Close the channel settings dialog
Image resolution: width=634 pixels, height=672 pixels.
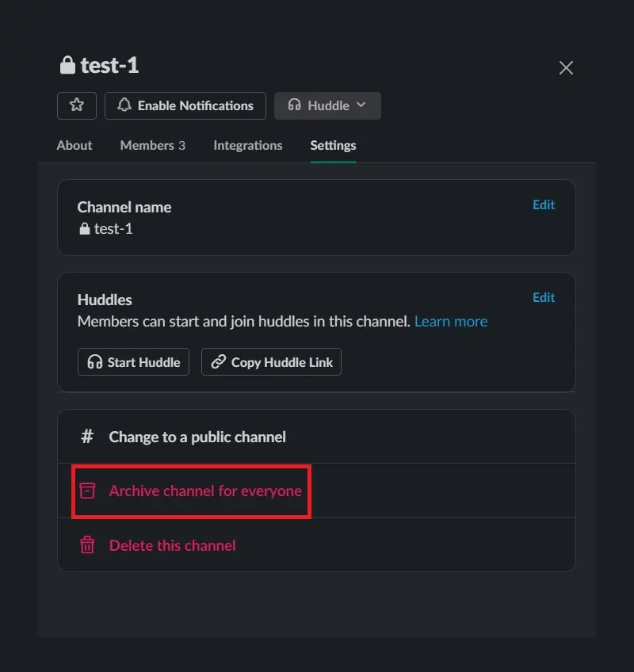point(566,68)
